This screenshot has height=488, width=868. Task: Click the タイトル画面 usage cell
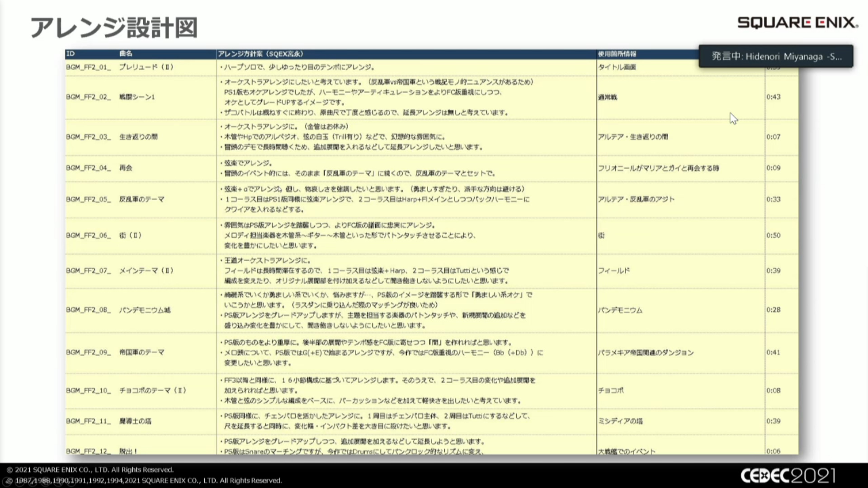[x=617, y=67]
